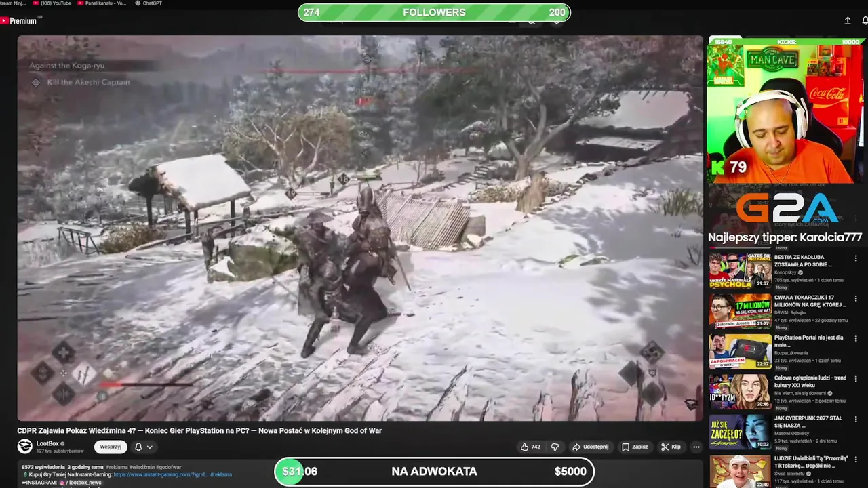Image resolution: width=868 pixels, height=488 pixels.
Task: Open options menu for LUDZIE Uwielbiali video
Action: point(856,459)
